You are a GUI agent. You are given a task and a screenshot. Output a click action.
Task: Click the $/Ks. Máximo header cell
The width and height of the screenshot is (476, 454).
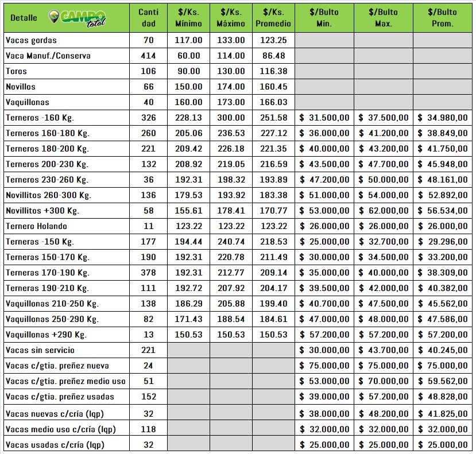[x=231, y=18]
